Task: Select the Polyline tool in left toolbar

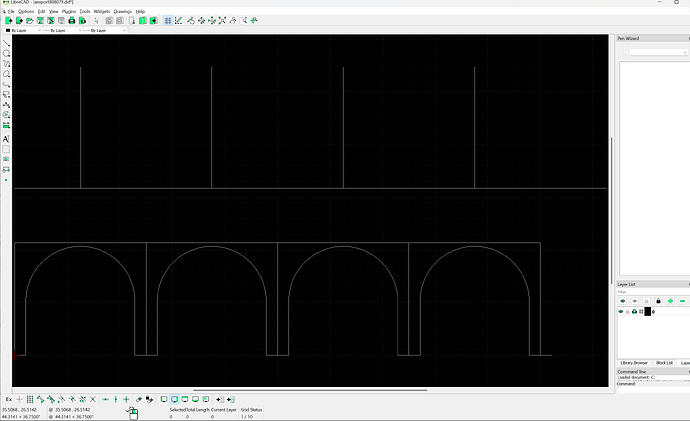Action: click(x=6, y=84)
